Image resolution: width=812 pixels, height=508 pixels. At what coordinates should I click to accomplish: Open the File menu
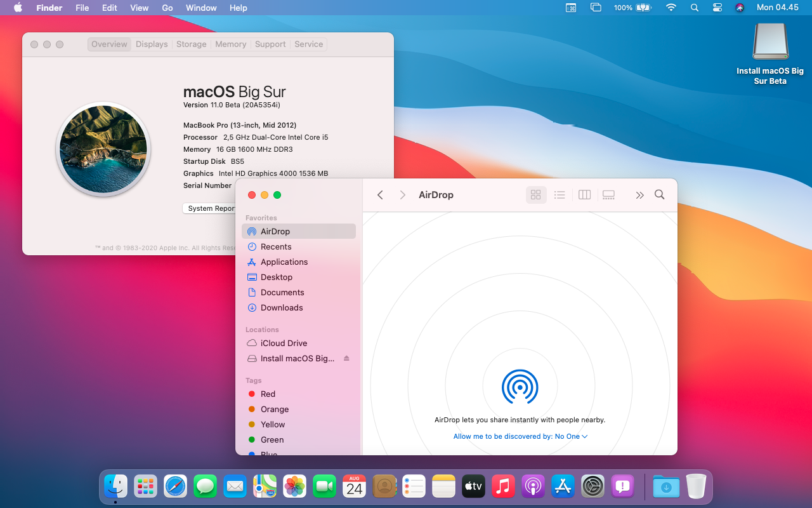[82, 8]
